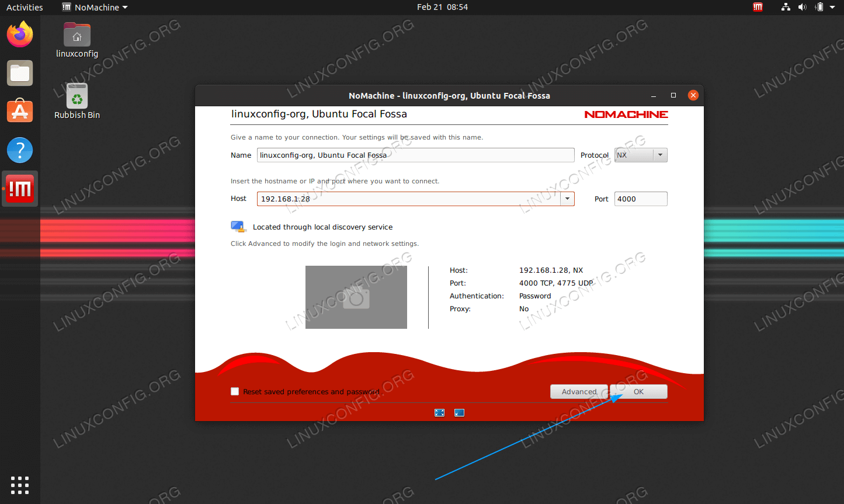Close the NoMachine window
This screenshot has width=844, height=504.
click(x=693, y=95)
